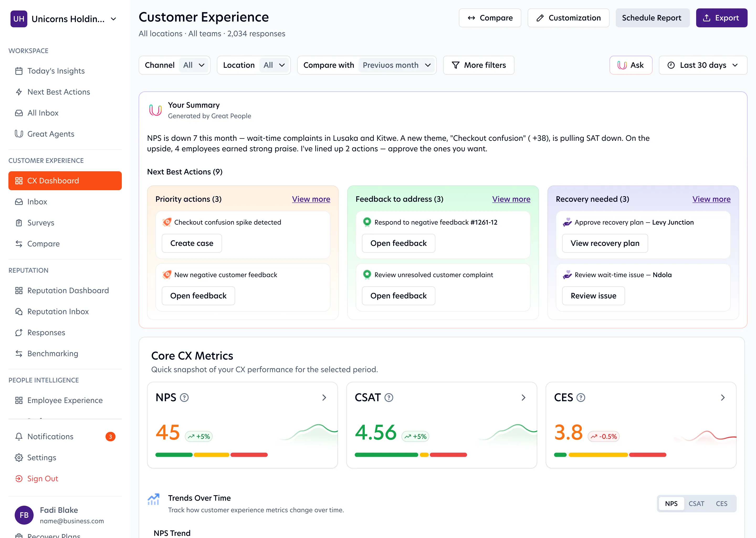Click the Responses refresh icon

click(19, 333)
